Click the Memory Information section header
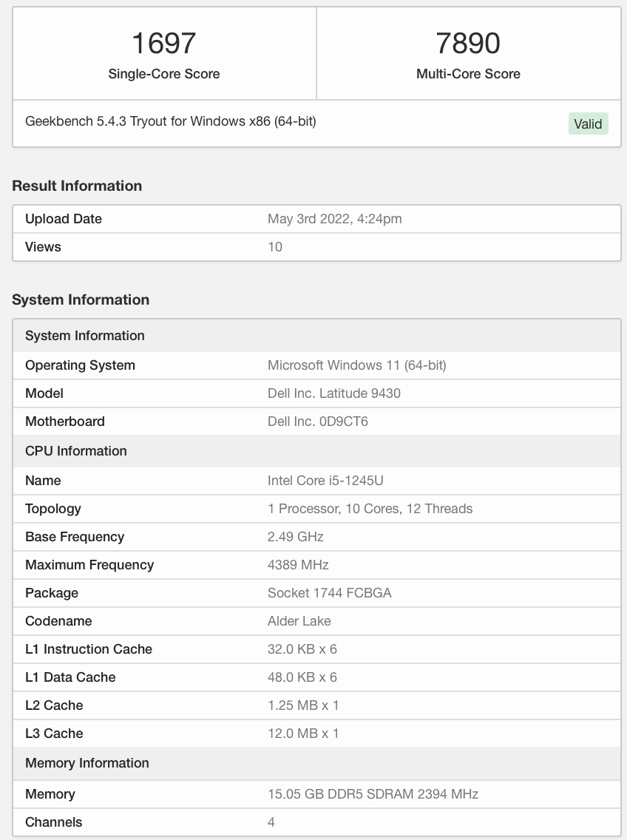Viewport: 627px width, 840px height. click(x=316, y=763)
